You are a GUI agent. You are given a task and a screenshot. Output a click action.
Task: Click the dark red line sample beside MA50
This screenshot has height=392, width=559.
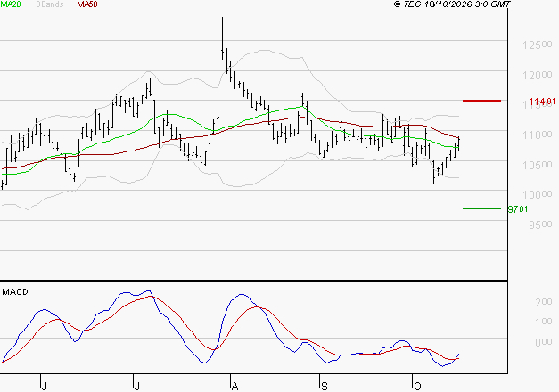click(x=103, y=4)
